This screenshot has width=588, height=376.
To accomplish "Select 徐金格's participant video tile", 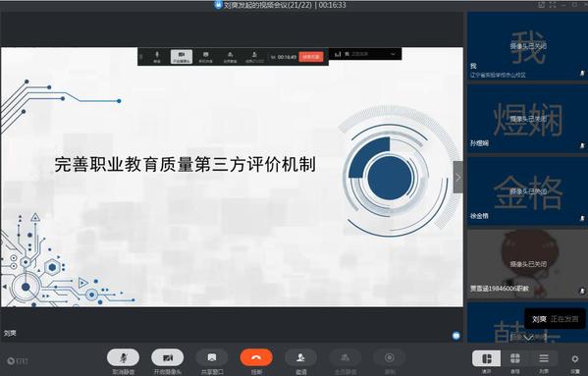I will [x=527, y=190].
